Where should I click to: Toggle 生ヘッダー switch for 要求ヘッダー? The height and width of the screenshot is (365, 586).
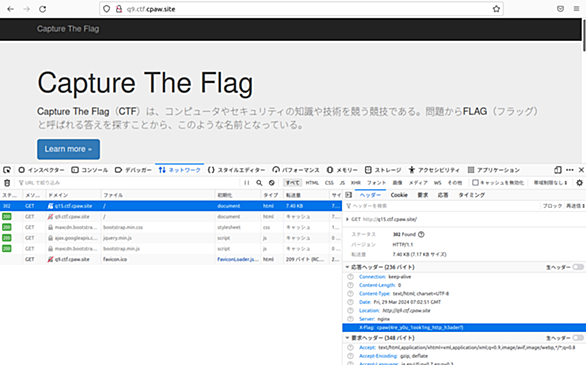[578, 338]
